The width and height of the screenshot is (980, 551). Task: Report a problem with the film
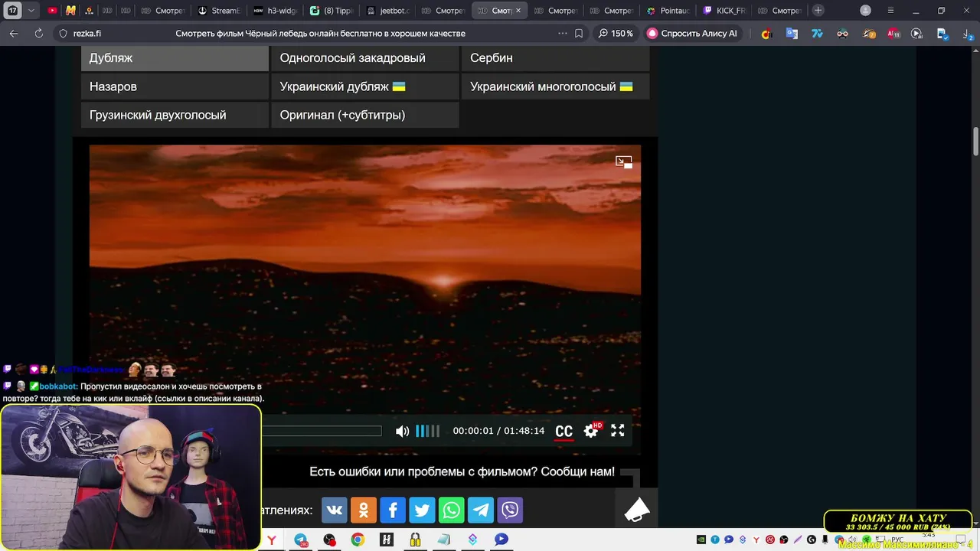click(x=462, y=472)
